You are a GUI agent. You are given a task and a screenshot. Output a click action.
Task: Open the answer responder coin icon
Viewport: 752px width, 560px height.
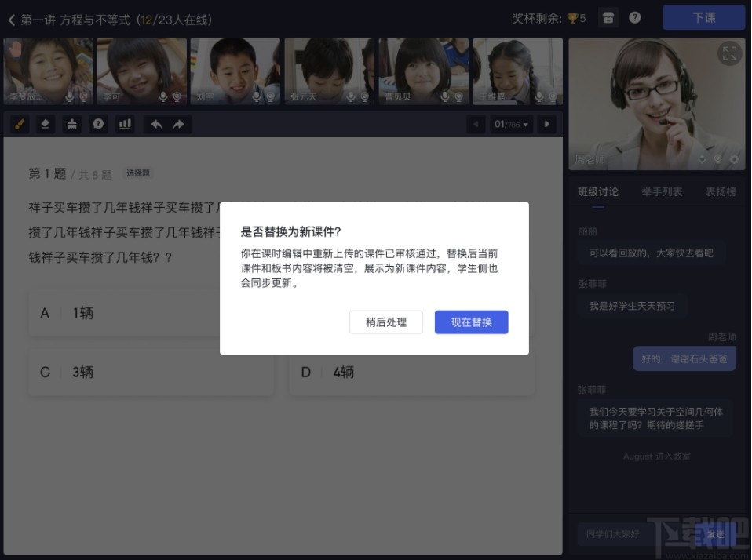98,124
